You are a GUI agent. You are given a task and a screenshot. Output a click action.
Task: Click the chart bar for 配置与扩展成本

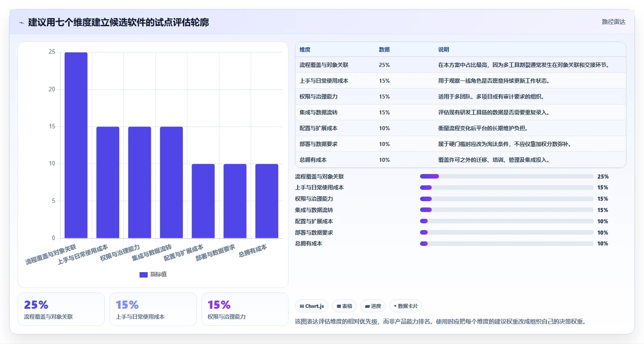(x=203, y=201)
